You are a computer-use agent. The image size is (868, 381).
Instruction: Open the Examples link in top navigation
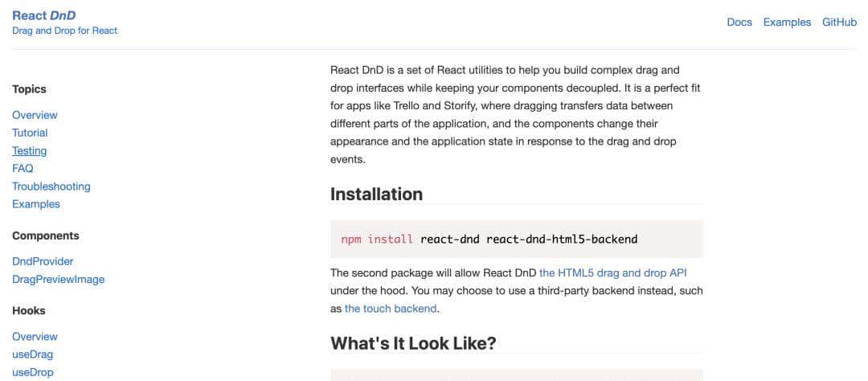pos(787,23)
